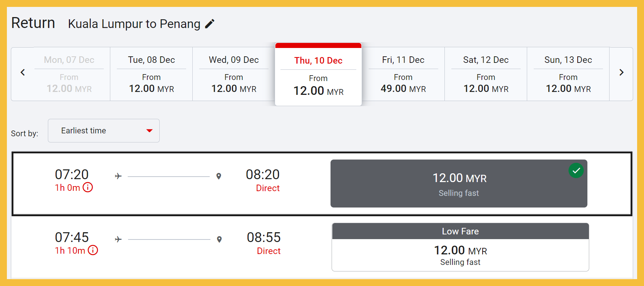Open info icon next to 1h 0m
Viewport: 644px width, 286px height.
click(x=88, y=188)
